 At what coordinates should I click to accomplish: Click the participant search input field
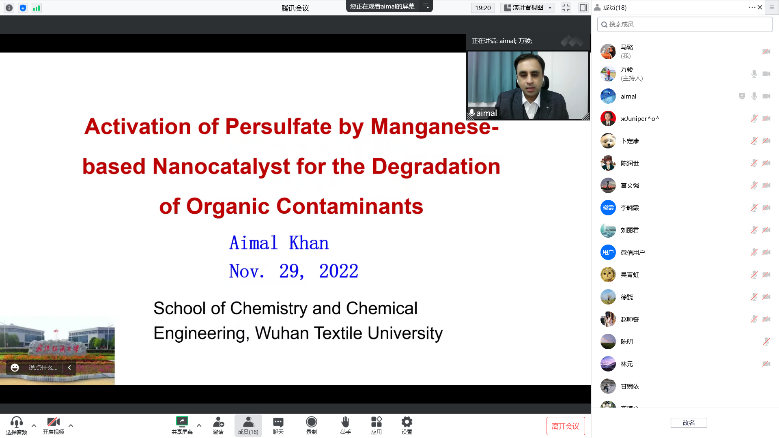tap(688, 23)
